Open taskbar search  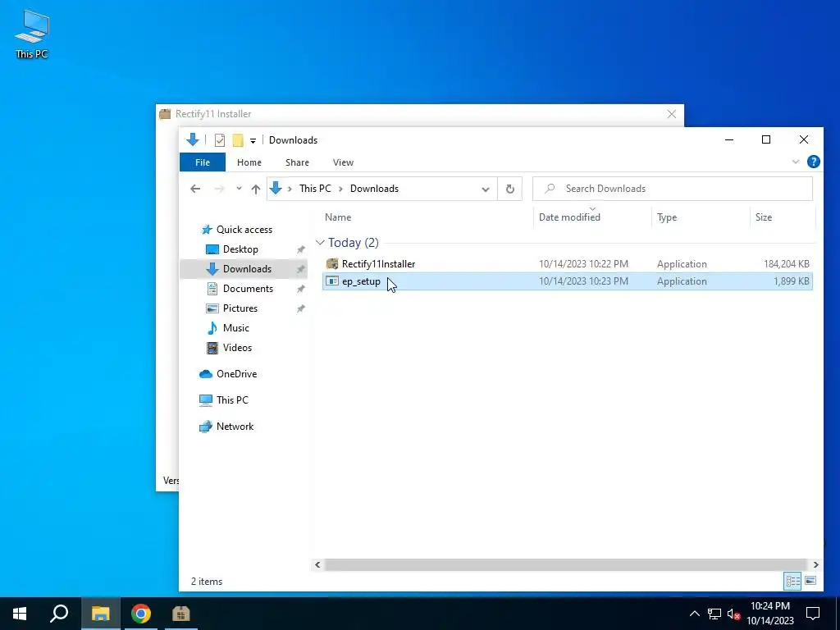tap(59, 614)
